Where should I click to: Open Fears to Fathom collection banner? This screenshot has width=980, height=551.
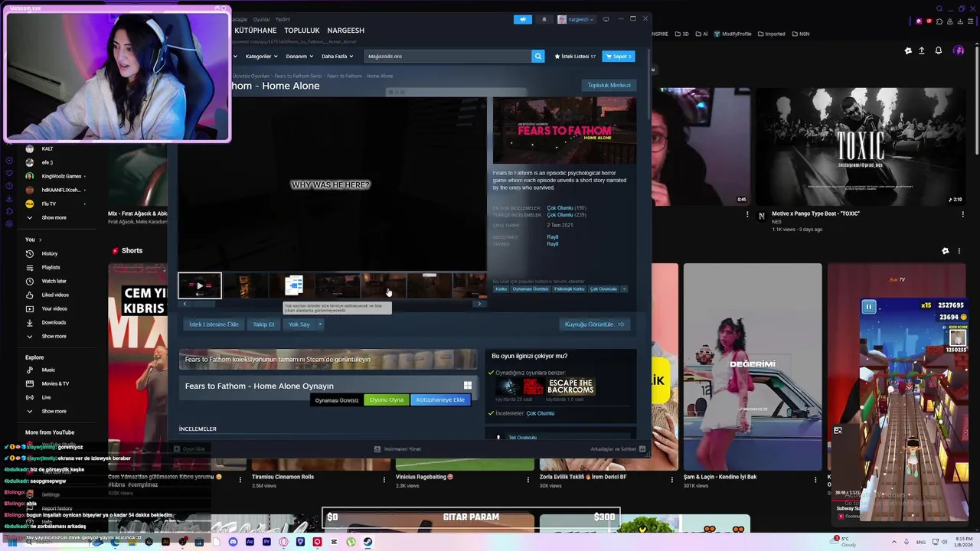pos(328,359)
